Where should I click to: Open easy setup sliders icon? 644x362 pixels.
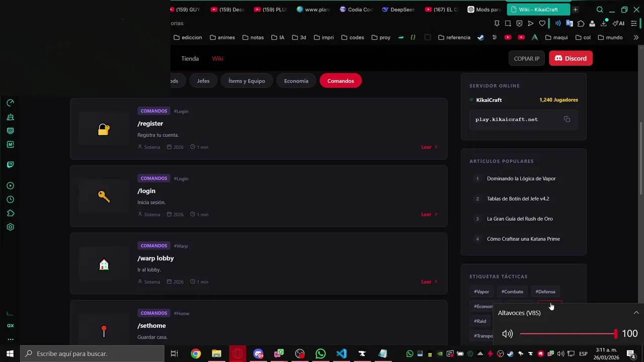pyautogui.click(x=635, y=23)
